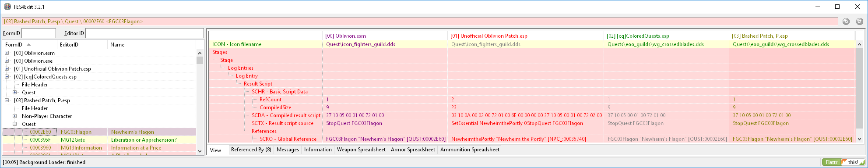Screen dimensions: 868x168
Task: Click the TES4Edit application icon in title bar
Action: tap(7, 7)
